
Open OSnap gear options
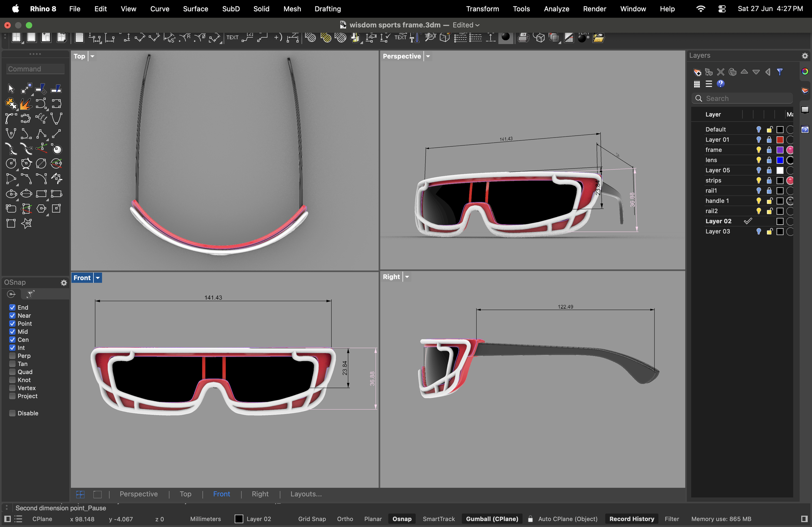point(64,283)
